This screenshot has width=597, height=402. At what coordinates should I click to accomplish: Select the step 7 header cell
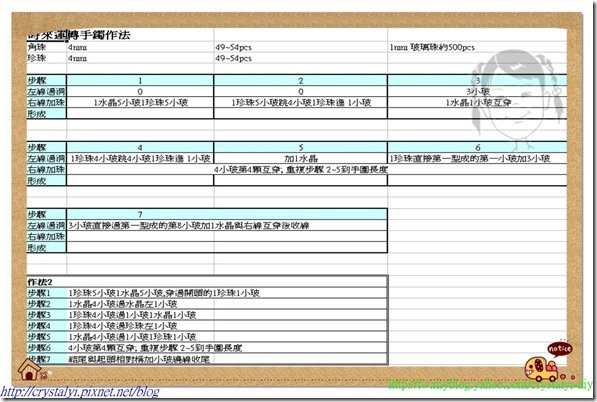coord(227,214)
